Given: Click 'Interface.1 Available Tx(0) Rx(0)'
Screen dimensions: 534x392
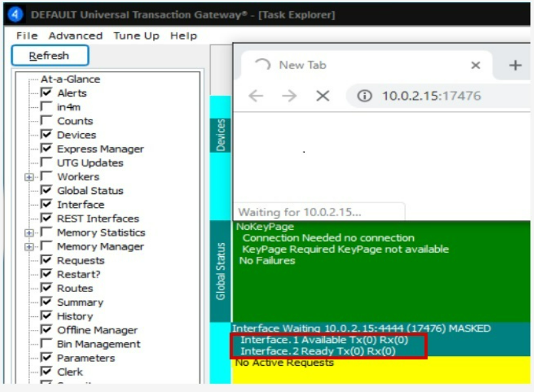Looking at the screenshot, I should [x=324, y=340].
